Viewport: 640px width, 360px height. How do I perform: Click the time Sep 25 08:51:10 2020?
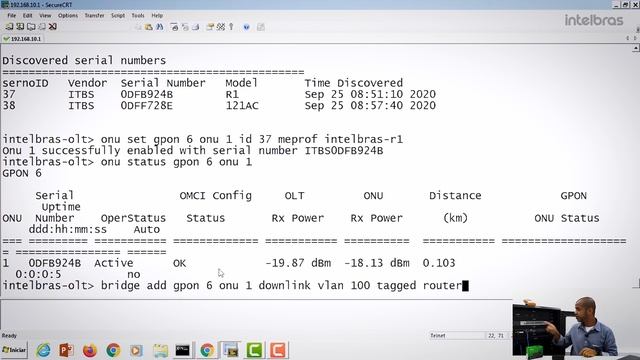click(x=370, y=95)
